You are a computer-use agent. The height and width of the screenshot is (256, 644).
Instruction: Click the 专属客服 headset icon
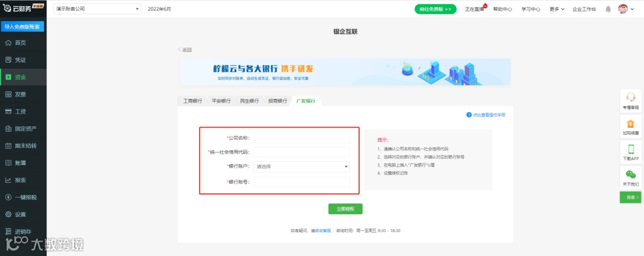coord(630,97)
